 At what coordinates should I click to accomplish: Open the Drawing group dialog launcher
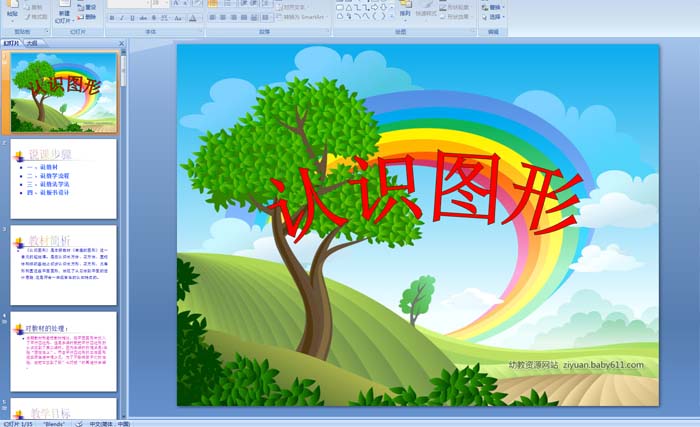pyautogui.click(x=473, y=30)
